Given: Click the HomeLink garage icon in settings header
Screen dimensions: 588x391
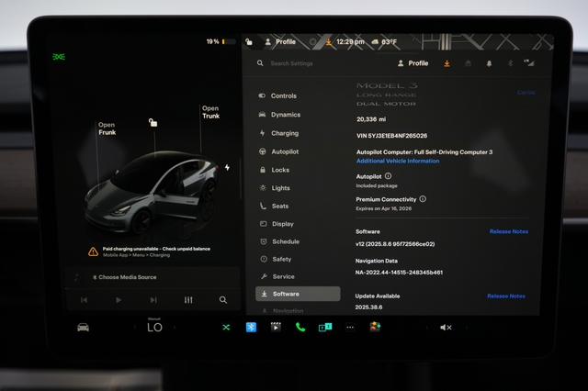Looking at the screenshot, I should [x=468, y=63].
